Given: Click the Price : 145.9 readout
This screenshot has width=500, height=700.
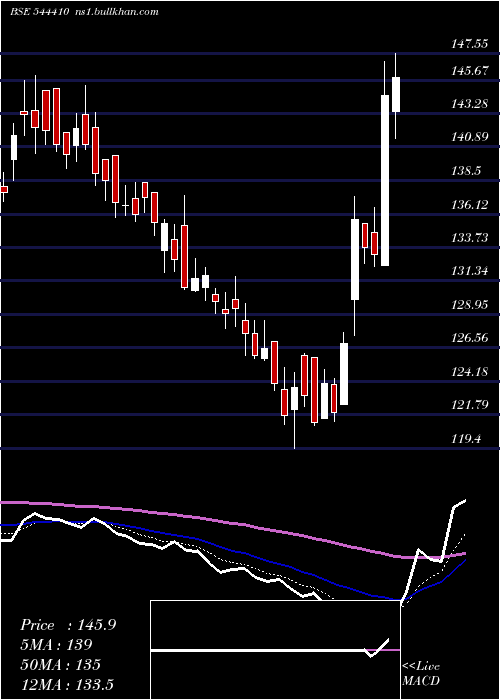Looking at the screenshot, I should (x=68, y=625).
